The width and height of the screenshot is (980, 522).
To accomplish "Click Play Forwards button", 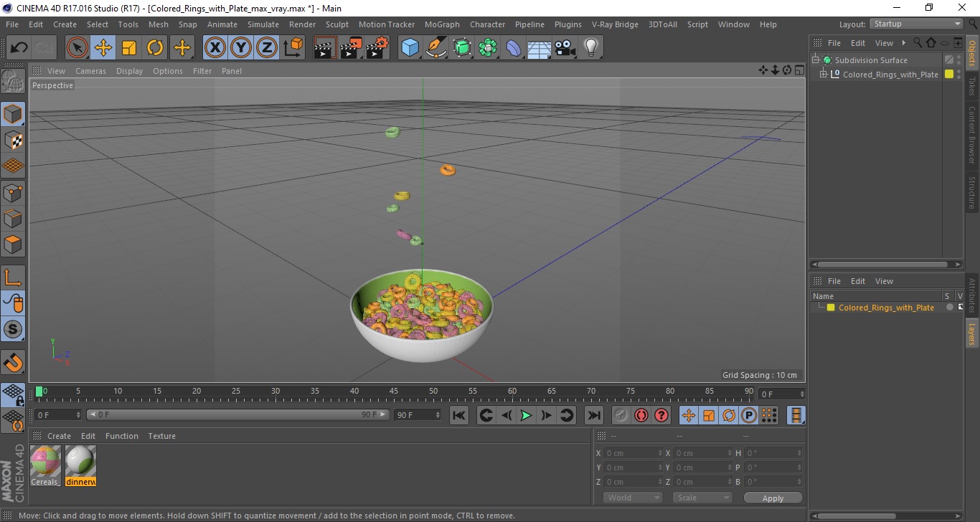I will pyautogui.click(x=526, y=415).
